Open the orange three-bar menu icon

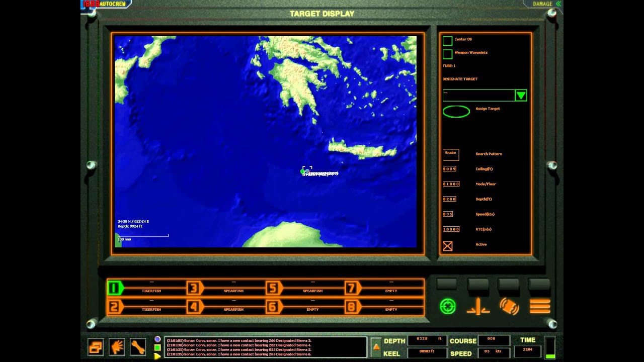point(540,306)
